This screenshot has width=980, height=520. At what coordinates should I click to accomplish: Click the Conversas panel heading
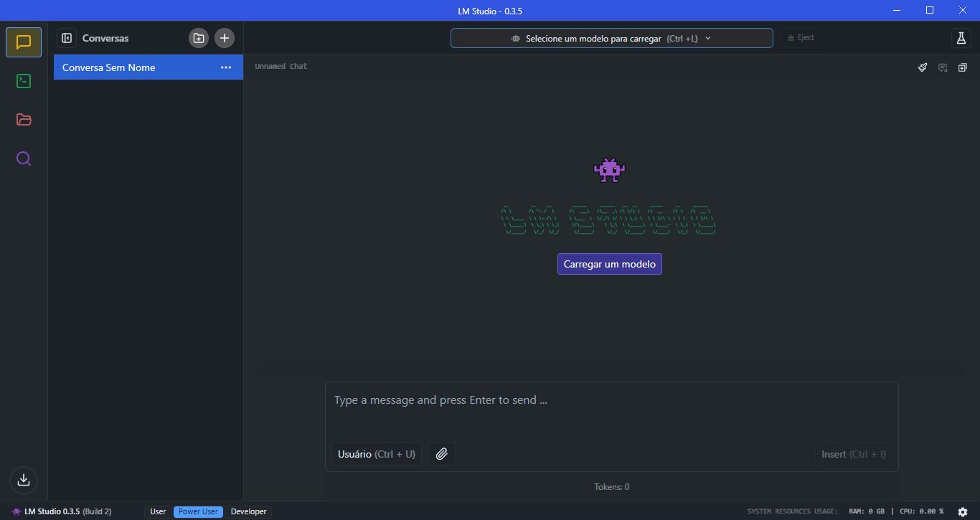[x=105, y=38]
